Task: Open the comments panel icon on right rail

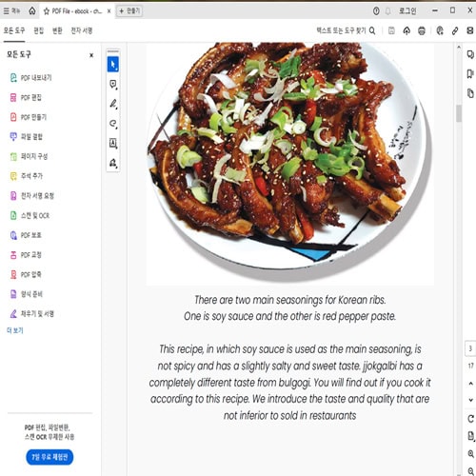Action: [x=470, y=54]
